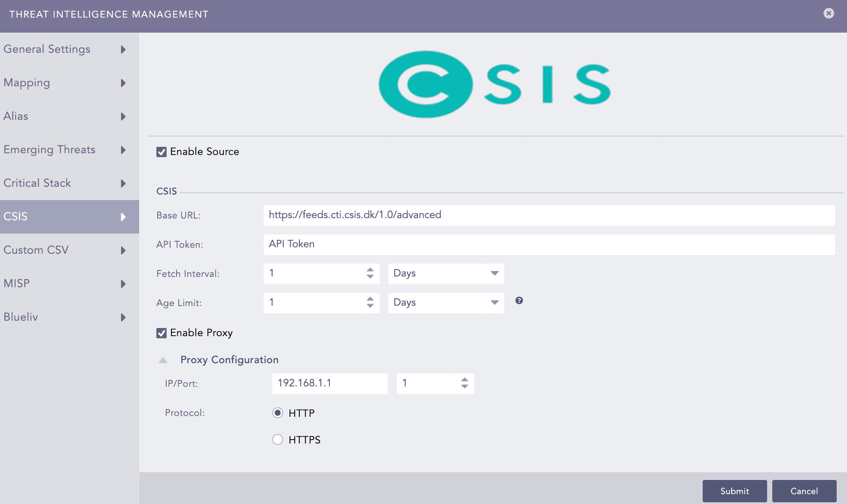Click the arrow icon next to Blueliv
This screenshot has height=504, width=847.
tap(123, 317)
